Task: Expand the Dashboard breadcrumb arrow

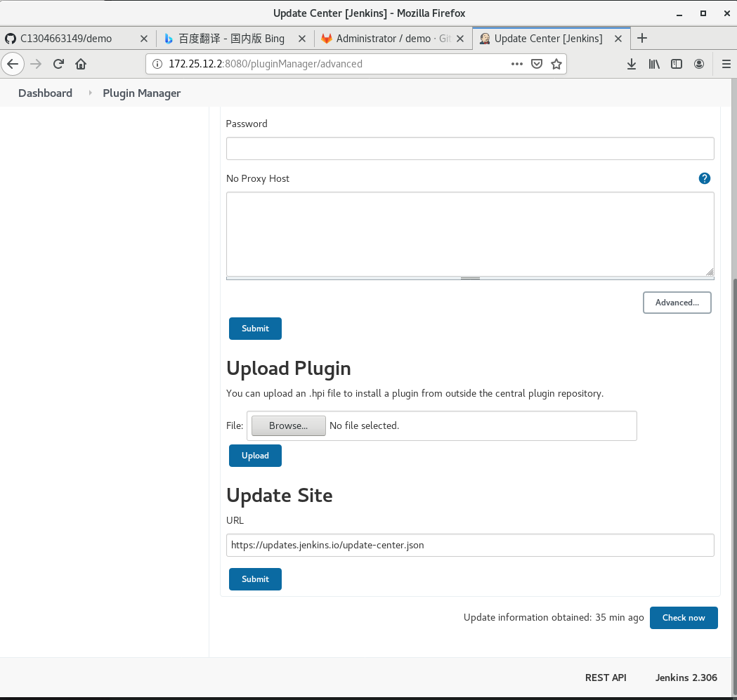Action: (90, 93)
